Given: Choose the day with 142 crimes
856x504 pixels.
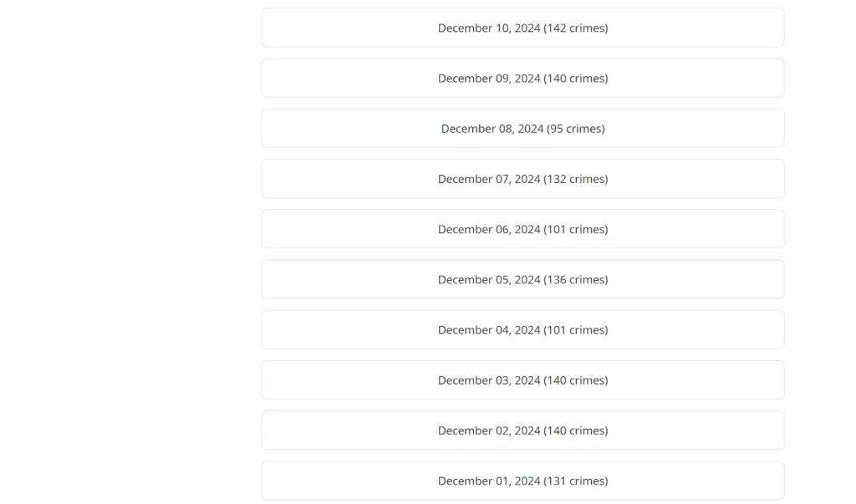Looking at the screenshot, I should point(522,28).
